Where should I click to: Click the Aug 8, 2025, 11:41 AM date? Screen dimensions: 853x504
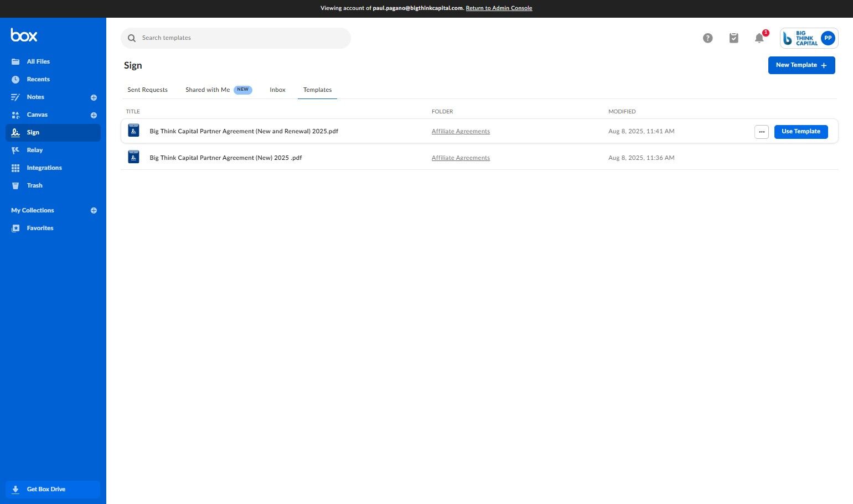(641, 131)
